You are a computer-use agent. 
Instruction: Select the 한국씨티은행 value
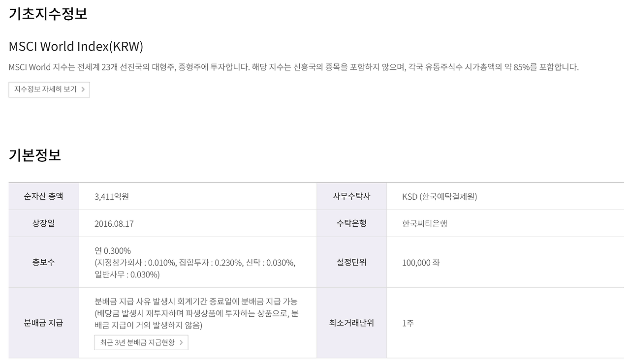tap(425, 223)
